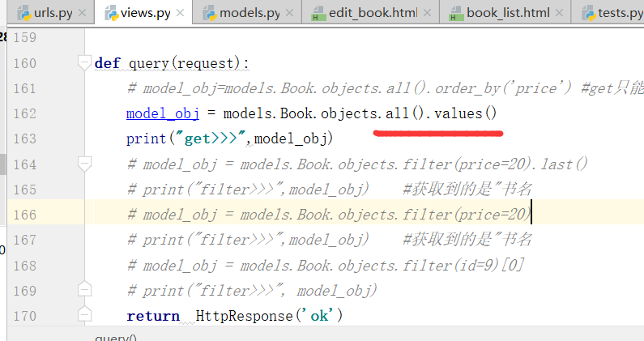Click the model_obj variable on line 162
Image resolution: width=644 pixels, height=341 pixels.
[163, 113]
